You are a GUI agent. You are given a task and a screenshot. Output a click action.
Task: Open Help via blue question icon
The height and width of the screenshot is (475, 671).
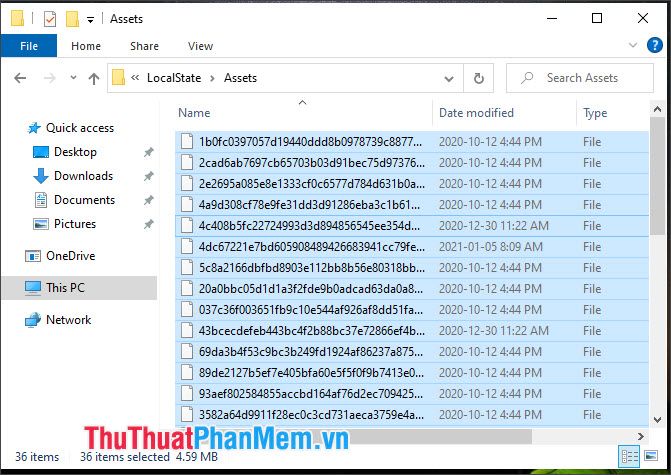[x=654, y=45]
